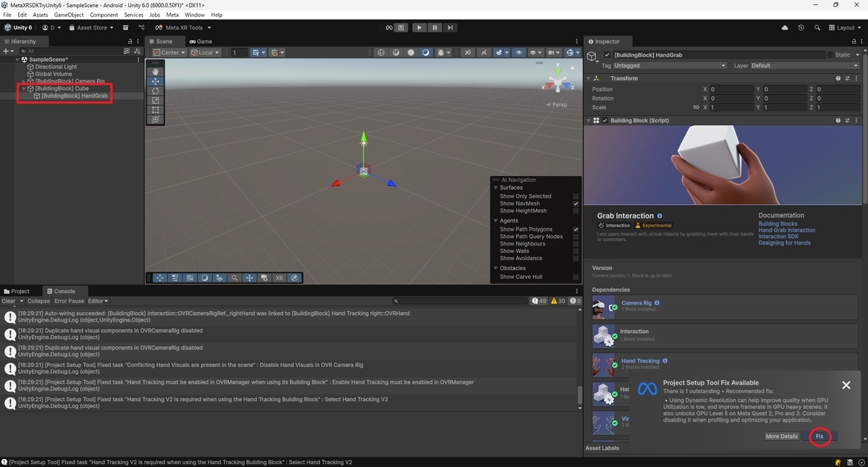868x467 pixels.
Task: Collapse the Transform component
Action: (x=589, y=78)
